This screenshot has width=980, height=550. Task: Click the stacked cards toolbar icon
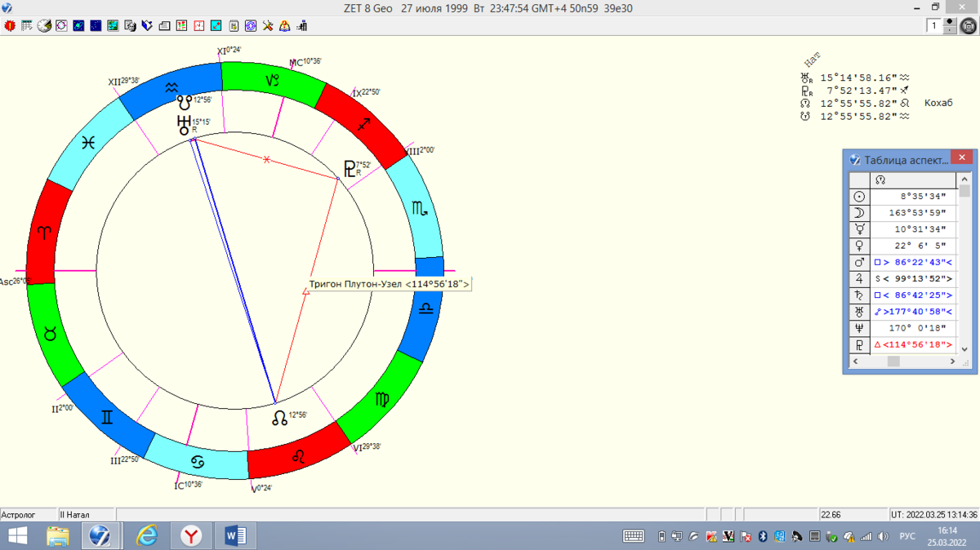click(x=164, y=26)
